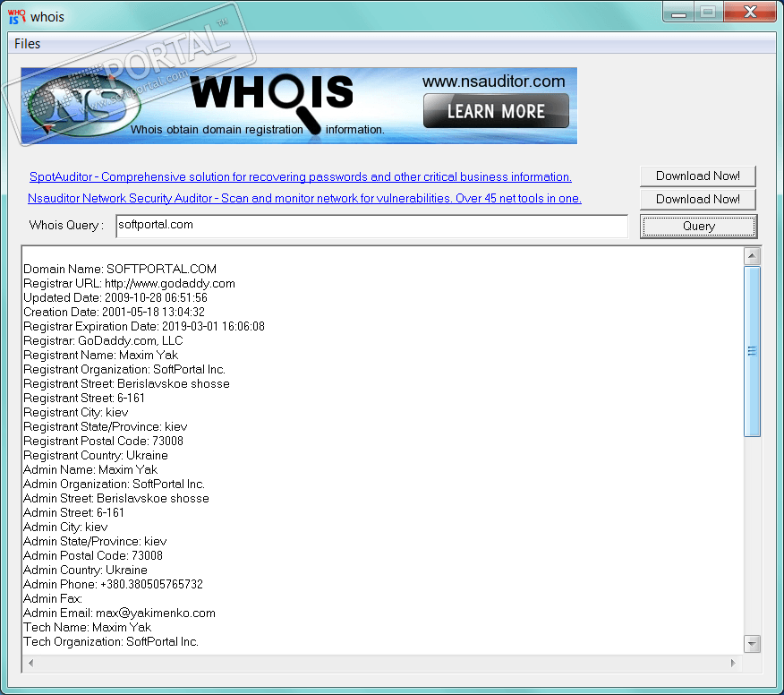This screenshot has width=784, height=695.
Task: Click 'Admin State/Province: kiev' line
Action: [95, 541]
